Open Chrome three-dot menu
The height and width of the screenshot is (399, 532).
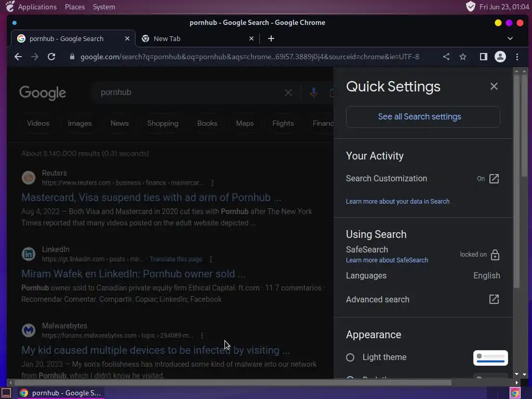[x=517, y=57]
